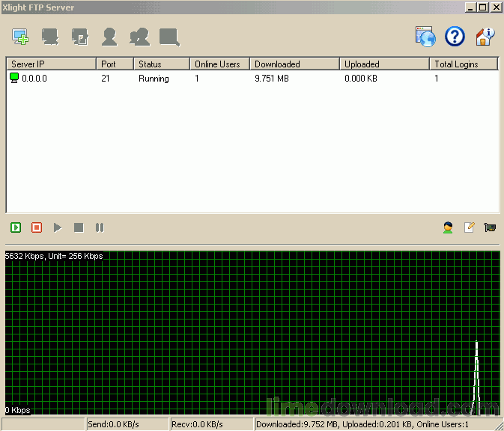Select the 0.0.0.0 server IP text
Viewport: 504px width, 431px height.
[x=34, y=79]
